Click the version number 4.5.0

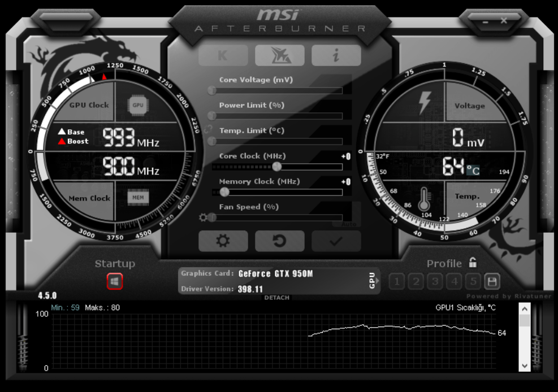pos(47,295)
